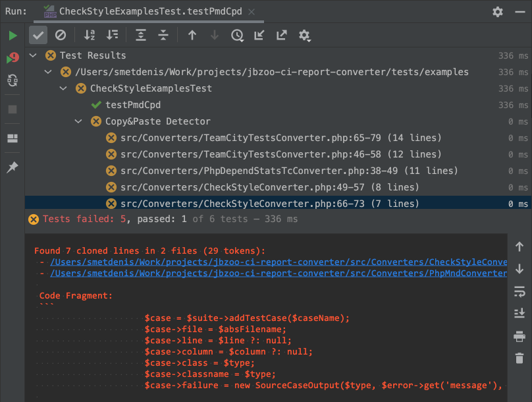Select CheckStyleConverter.php:66-73 failure
The image size is (532, 402).
point(279,204)
